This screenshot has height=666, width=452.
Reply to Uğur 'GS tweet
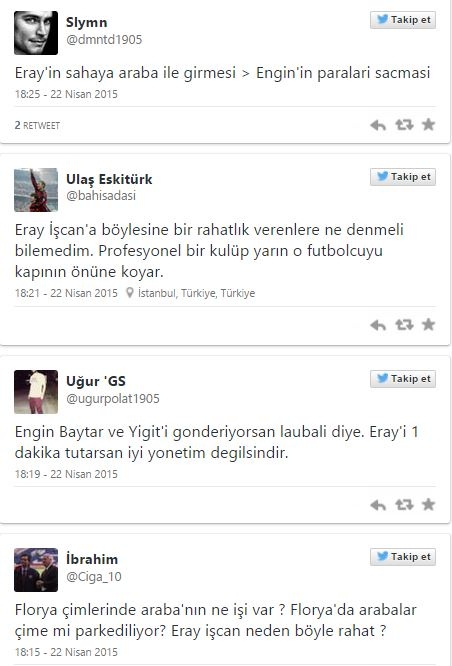[x=378, y=505]
